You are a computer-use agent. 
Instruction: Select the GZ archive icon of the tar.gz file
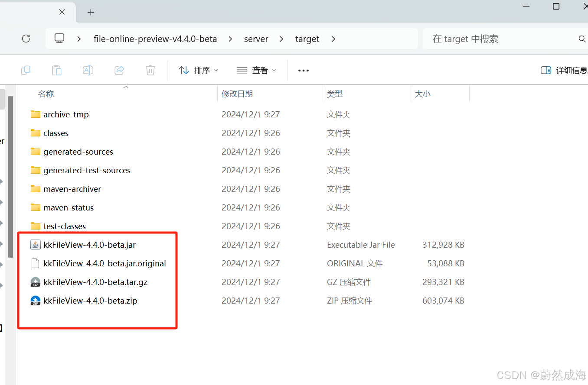pos(36,282)
